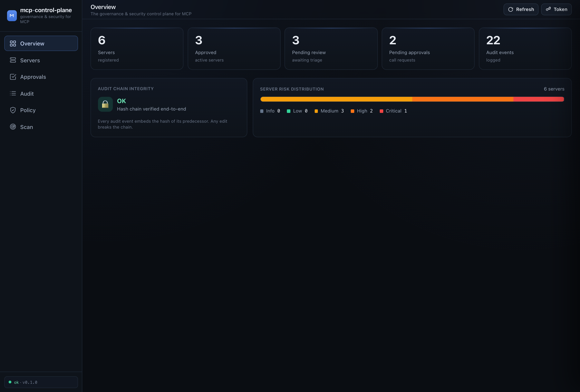Image resolution: width=580 pixels, height=392 pixels.
Task: Click the Medium segment of risk bar
Action: [x=336, y=99]
